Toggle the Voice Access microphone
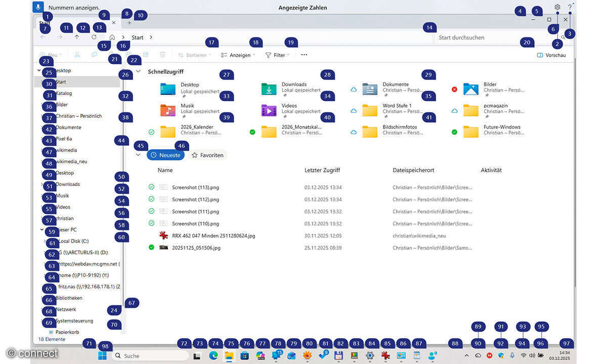 pyautogui.click(x=38, y=7)
